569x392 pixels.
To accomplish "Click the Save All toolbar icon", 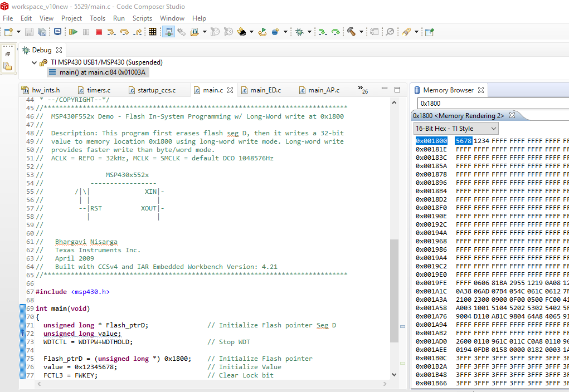I will click(x=42, y=32).
